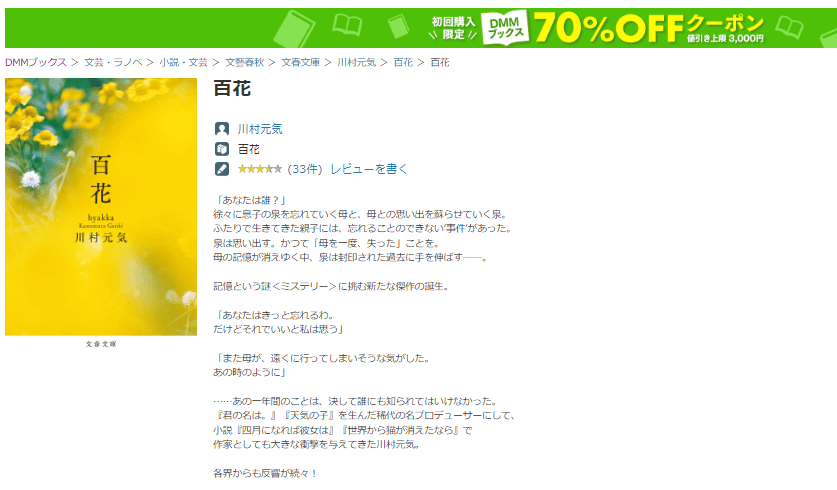Open the 百花 book cover thumbnail
This screenshot has width=837, height=490.
[x=101, y=207]
